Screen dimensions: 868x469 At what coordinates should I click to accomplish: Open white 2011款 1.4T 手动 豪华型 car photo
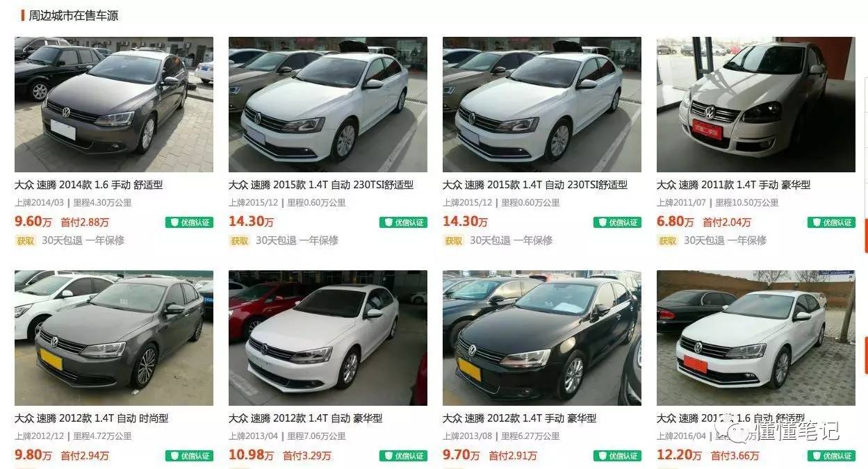pyautogui.click(x=756, y=104)
